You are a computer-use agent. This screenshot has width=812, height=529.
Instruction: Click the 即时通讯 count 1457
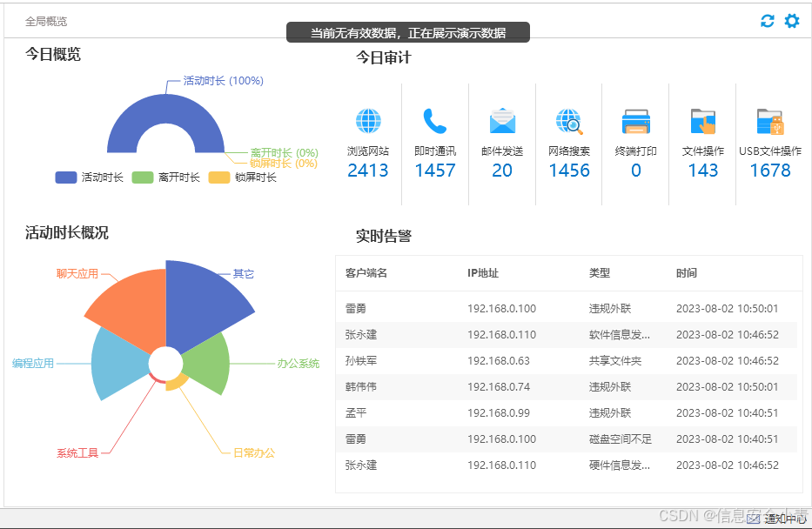(435, 171)
